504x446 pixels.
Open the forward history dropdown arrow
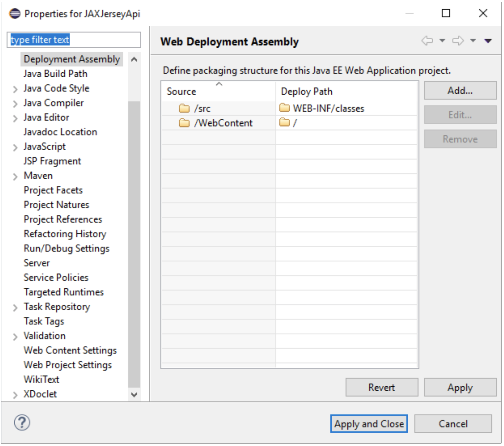click(x=473, y=41)
